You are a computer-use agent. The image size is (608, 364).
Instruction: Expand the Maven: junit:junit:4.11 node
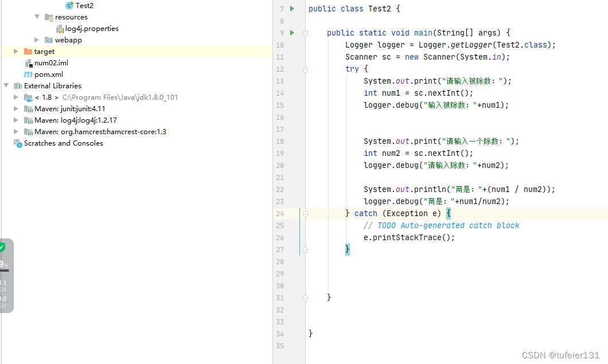(16, 108)
